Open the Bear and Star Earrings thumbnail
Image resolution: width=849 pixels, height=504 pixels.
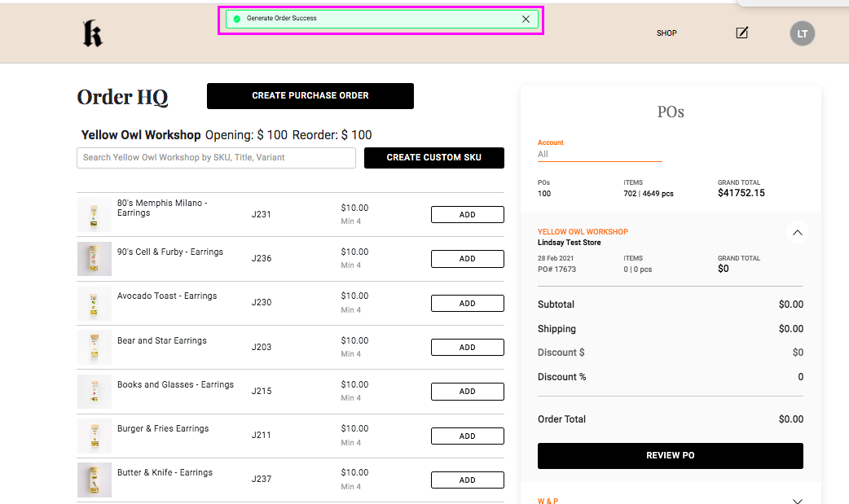click(95, 347)
